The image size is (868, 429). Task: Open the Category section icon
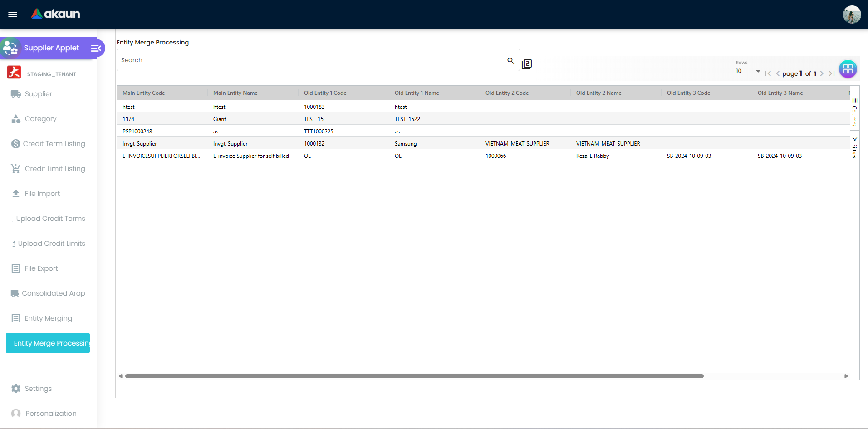[15, 119]
